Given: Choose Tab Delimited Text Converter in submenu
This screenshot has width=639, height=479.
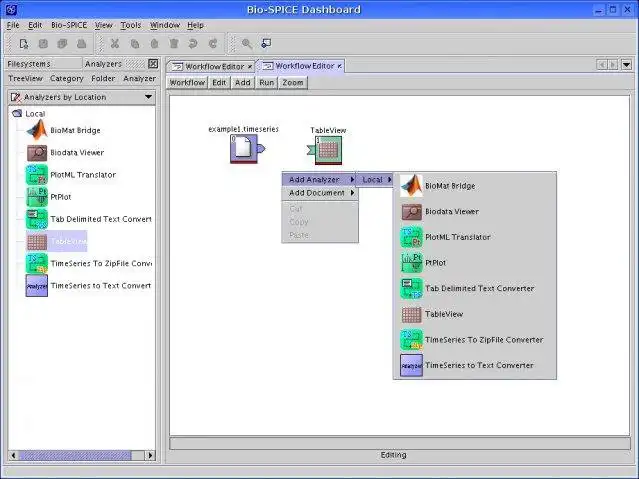Looking at the screenshot, I should 475,289.
